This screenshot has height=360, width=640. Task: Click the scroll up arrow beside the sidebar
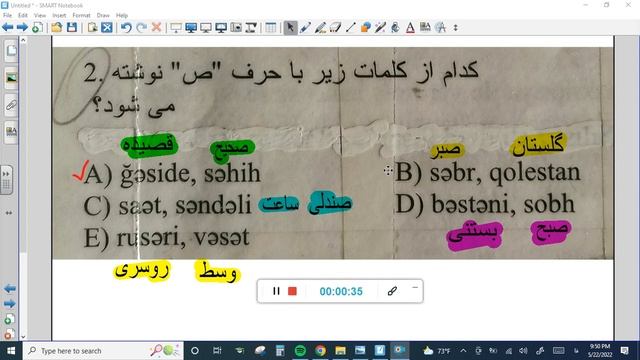(x=23, y=40)
